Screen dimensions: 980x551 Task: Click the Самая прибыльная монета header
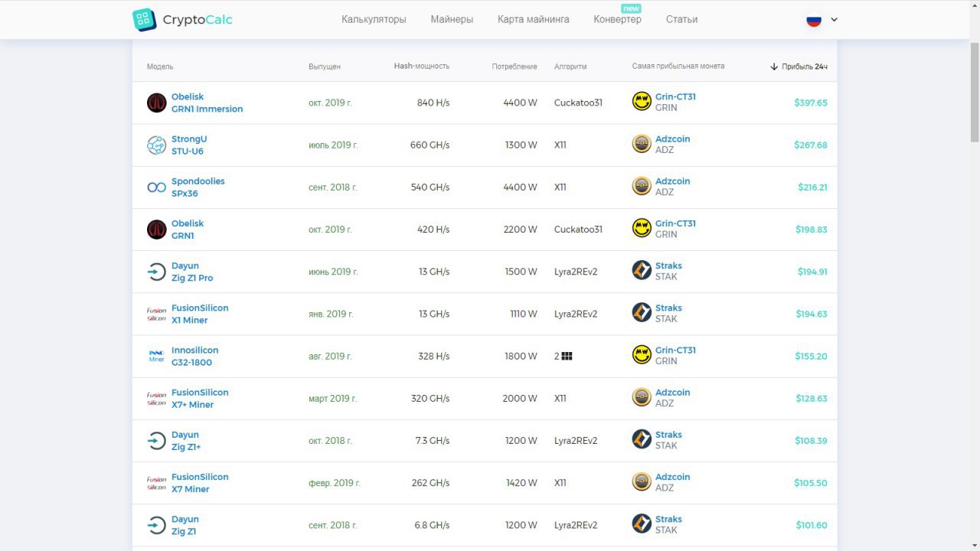[678, 67]
